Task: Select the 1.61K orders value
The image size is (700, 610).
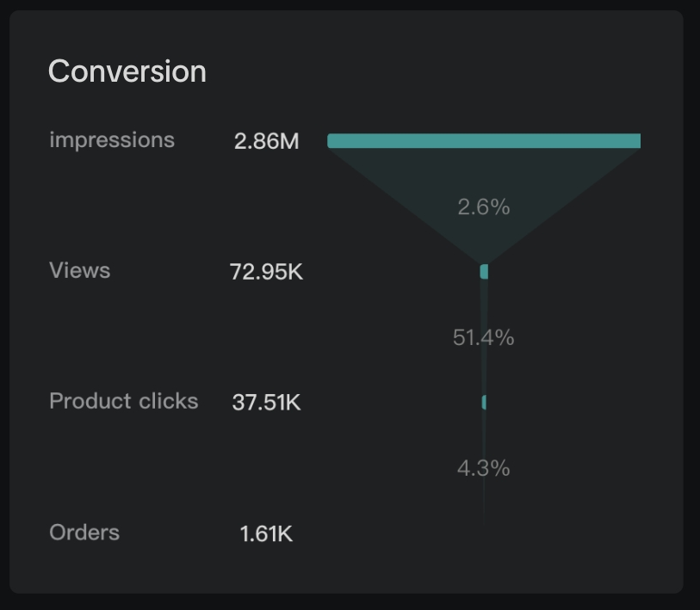Action: click(266, 533)
